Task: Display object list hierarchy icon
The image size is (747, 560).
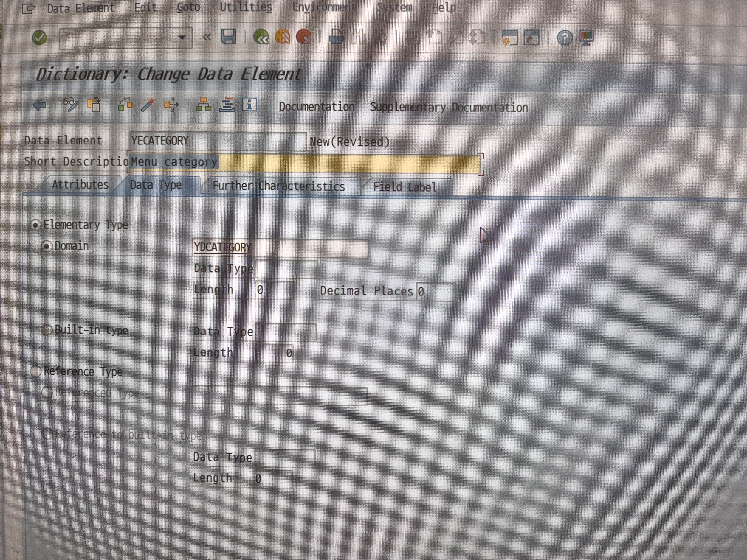Action: [203, 105]
